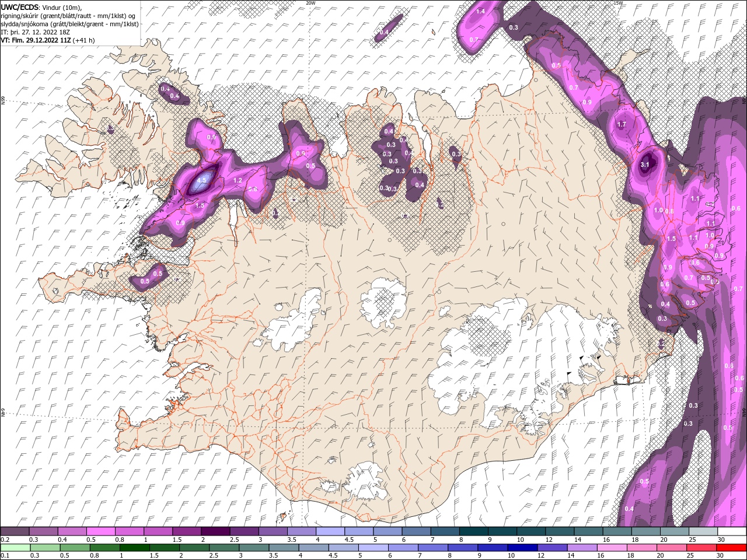Screen dimensions: 747x560
Task: Click the deep blue swatch above 10 in lower row
Action: (522, 548)
